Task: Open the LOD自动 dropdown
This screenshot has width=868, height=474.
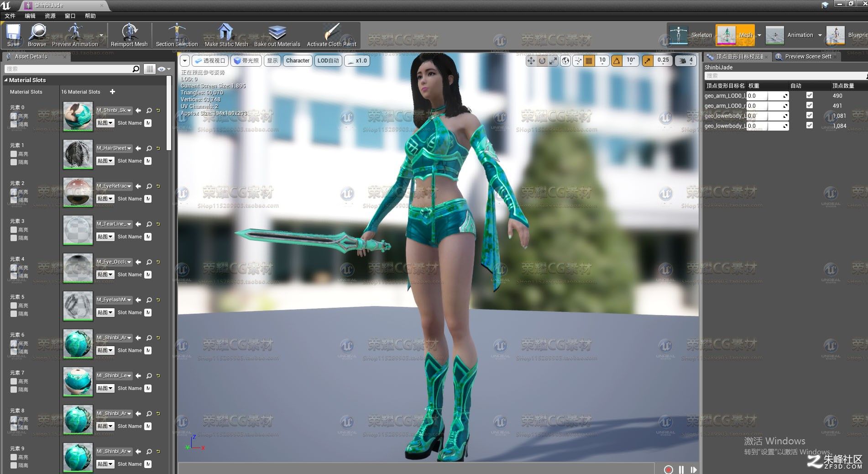Action: [328, 61]
